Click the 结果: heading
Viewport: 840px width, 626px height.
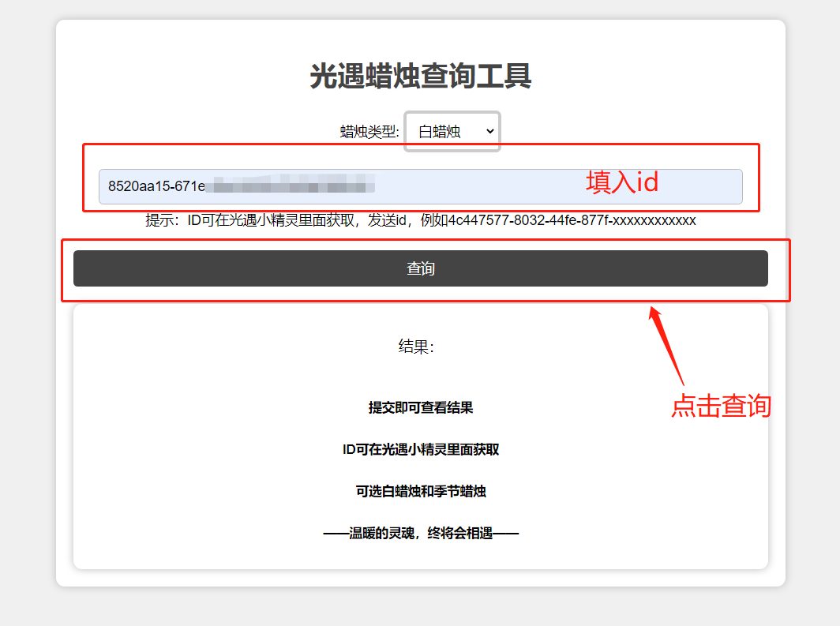[x=416, y=347]
